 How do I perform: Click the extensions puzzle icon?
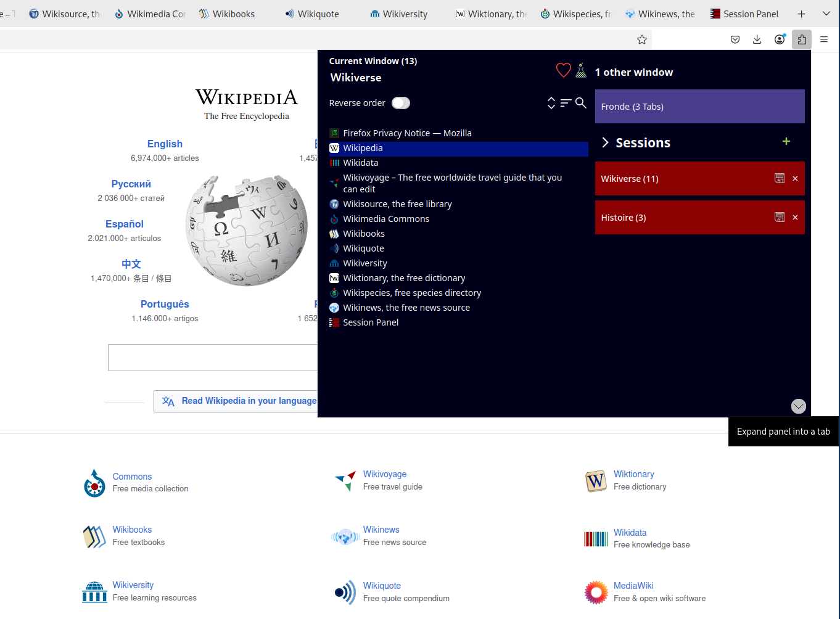coord(802,39)
